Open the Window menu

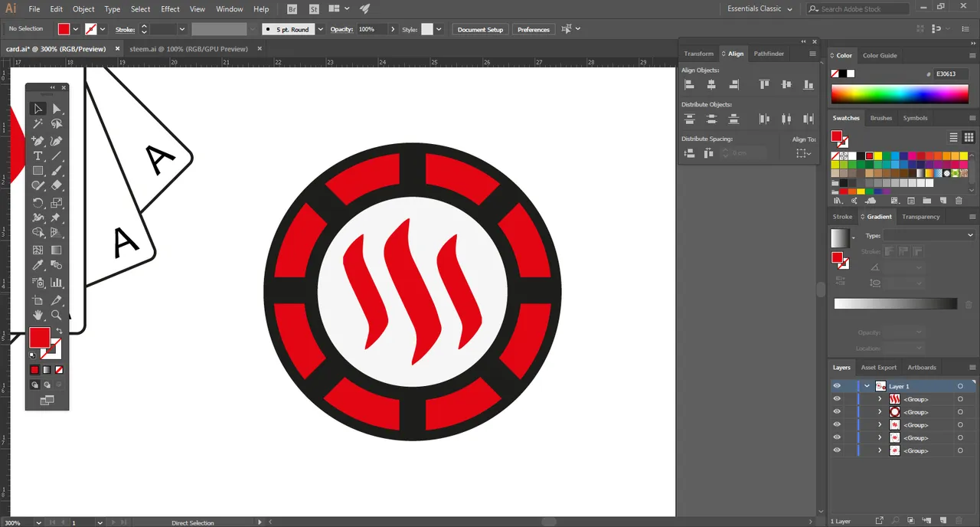(x=229, y=9)
